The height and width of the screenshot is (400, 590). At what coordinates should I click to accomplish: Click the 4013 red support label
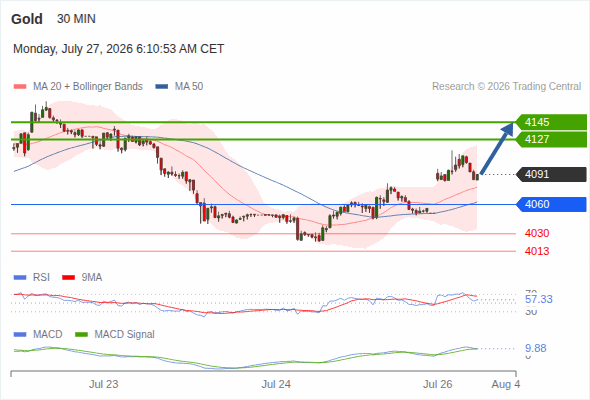pos(537,251)
